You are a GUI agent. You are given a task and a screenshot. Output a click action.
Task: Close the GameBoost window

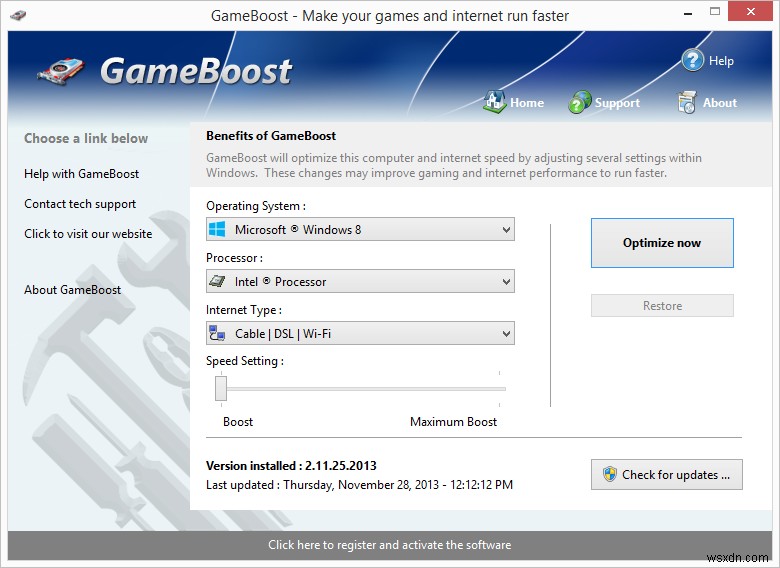tap(751, 11)
